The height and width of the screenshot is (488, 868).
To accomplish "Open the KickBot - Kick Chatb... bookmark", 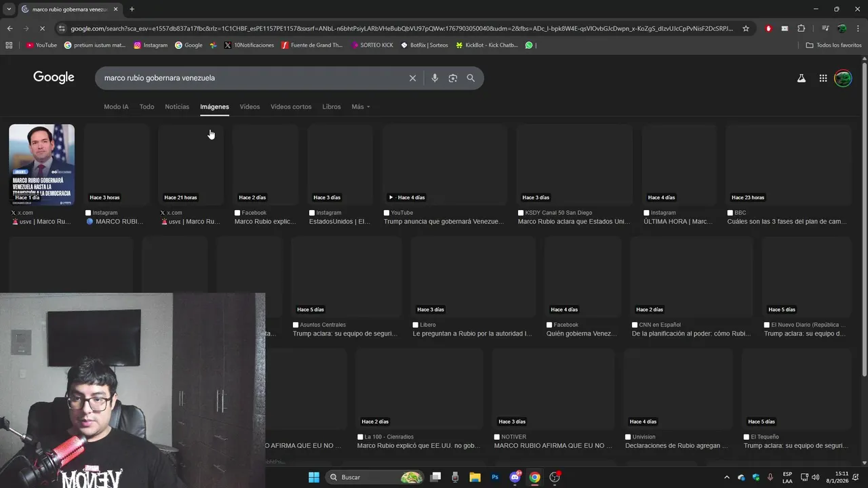I will (x=487, y=45).
